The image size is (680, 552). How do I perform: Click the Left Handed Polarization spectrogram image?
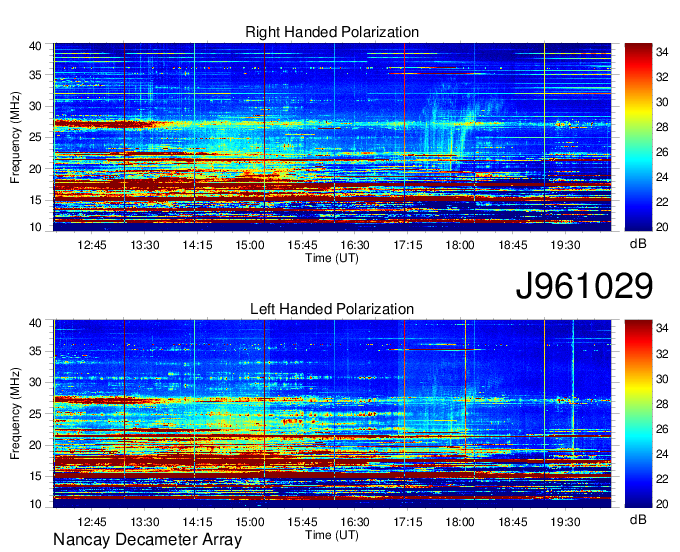click(x=332, y=414)
